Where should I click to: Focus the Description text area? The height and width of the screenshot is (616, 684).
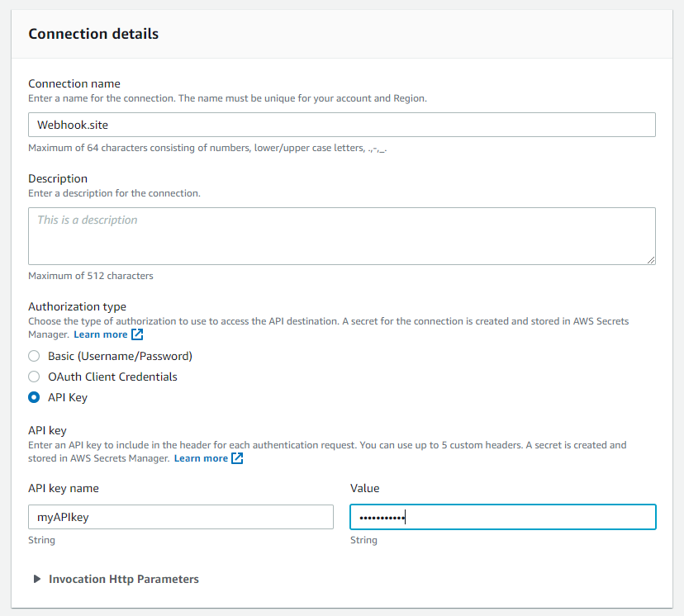pyautogui.click(x=341, y=235)
